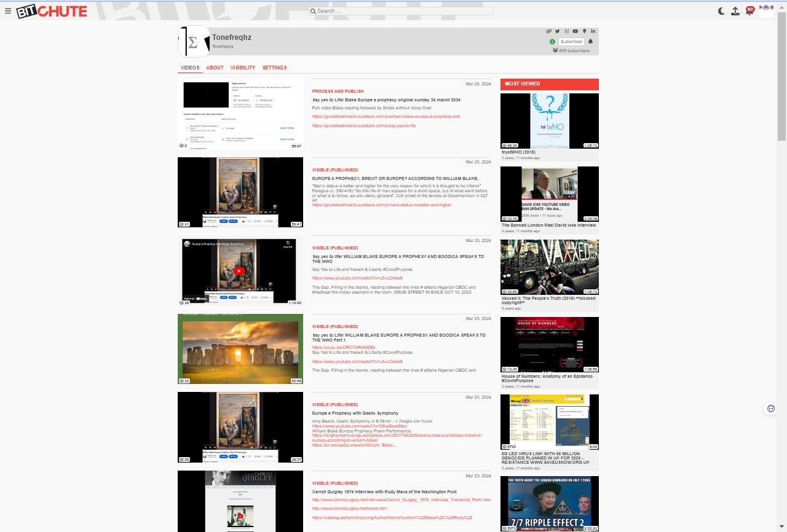
Task: Open House of Numbers thumbnail
Action: tap(549, 345)
